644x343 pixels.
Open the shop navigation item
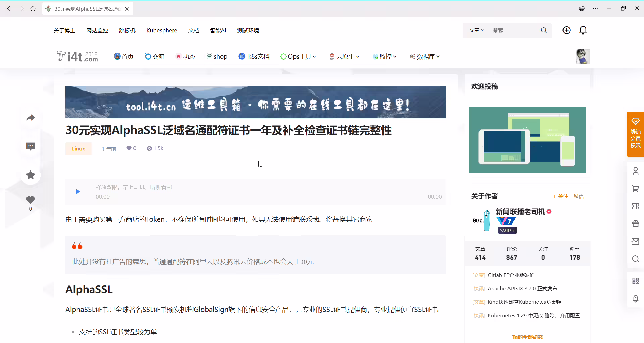pyautogui.click(x=217, y=56)
